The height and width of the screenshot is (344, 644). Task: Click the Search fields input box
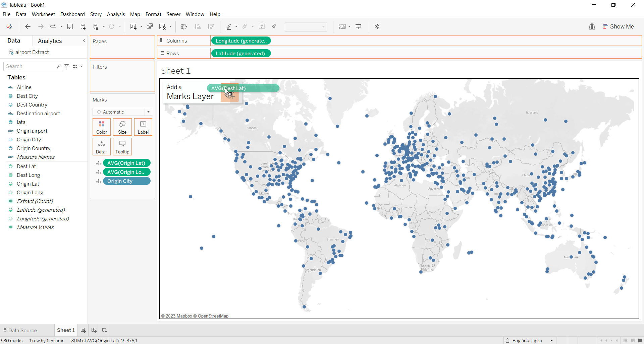point(31,66)
